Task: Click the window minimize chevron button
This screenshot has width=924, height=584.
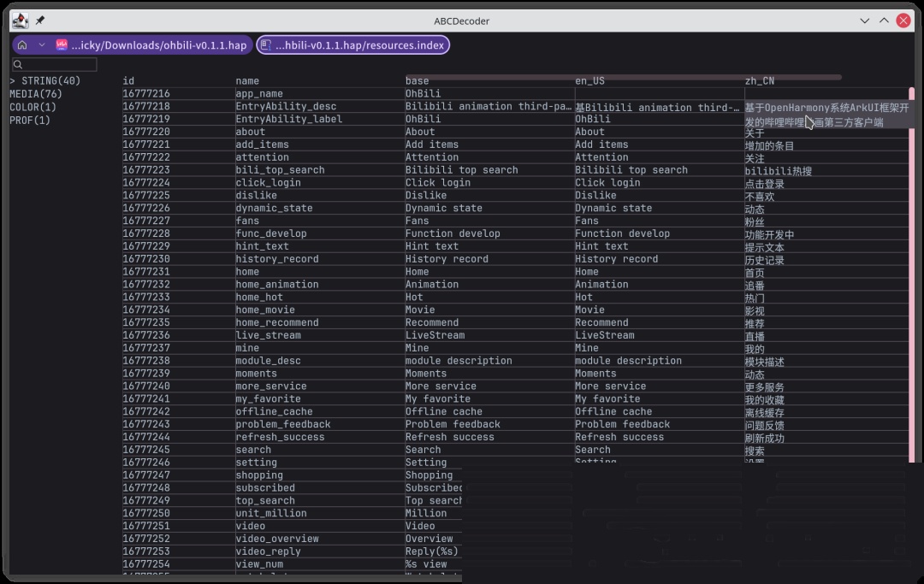Action: pos(864,21)
